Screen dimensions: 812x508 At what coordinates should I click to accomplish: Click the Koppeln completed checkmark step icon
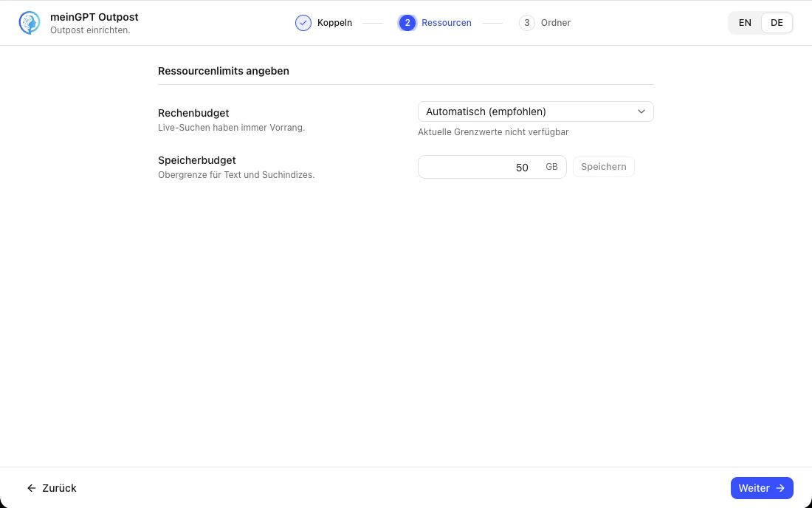(303, 23)
